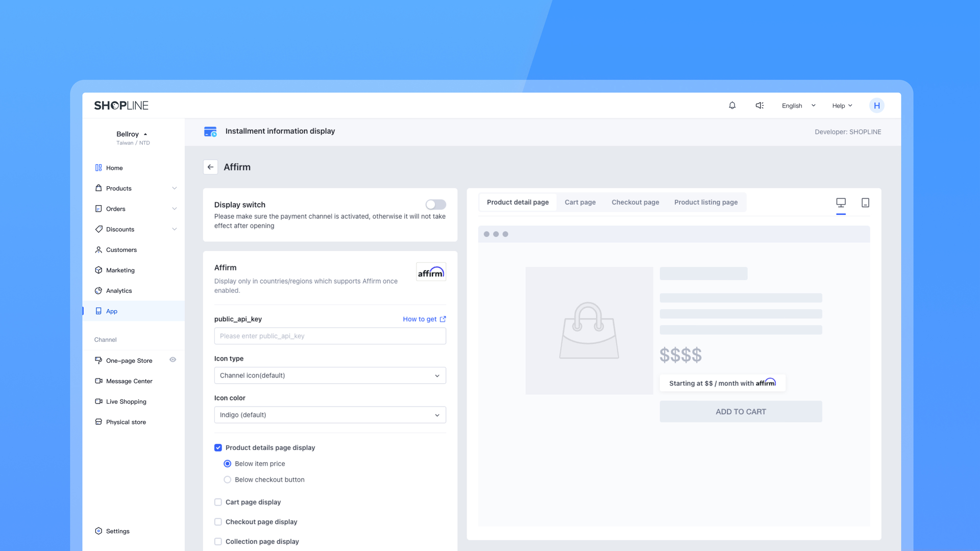980x551 pixels.
Task: Toggle One-page Store eye visibility icon
Action: coord(173,360)
